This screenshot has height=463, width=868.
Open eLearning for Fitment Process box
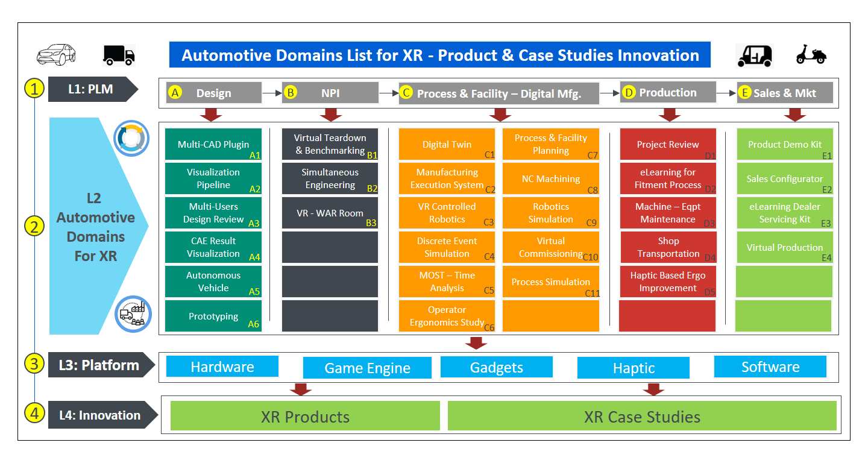pos(668,178)
